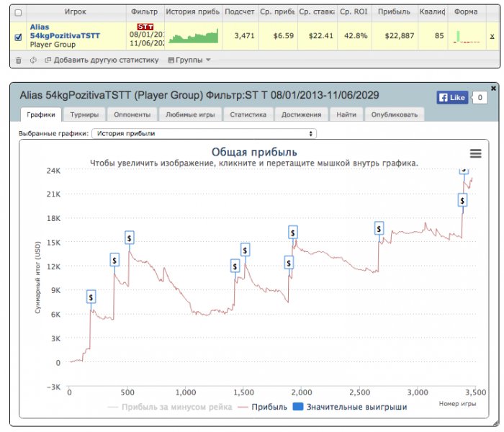Click the form mini chart icon

(467, 37)
